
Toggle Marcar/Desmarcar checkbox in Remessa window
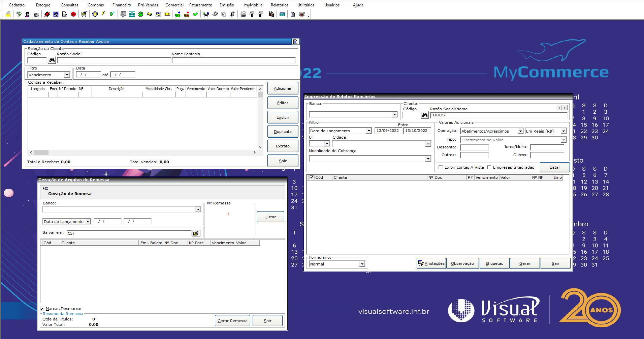click(x=42, y=309)
